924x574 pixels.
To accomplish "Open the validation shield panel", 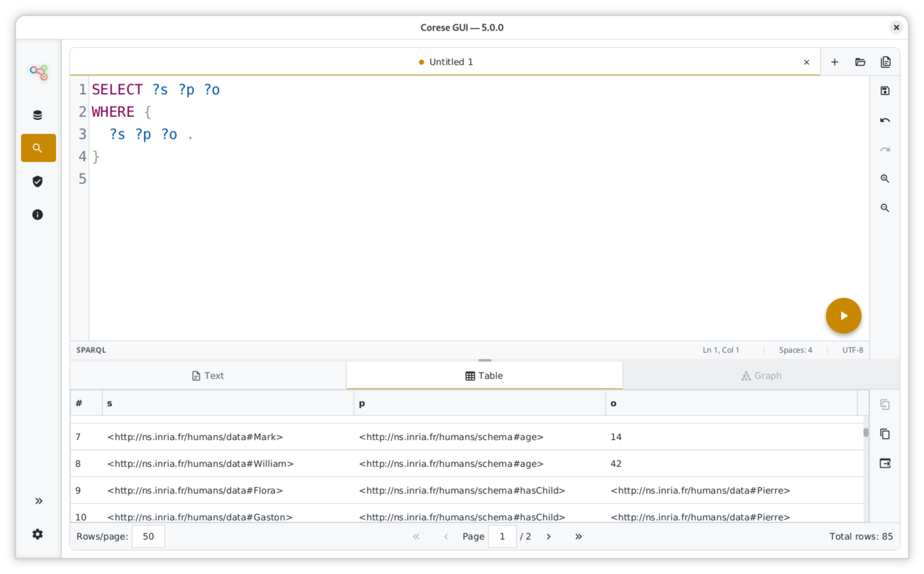I will point(38,181).
